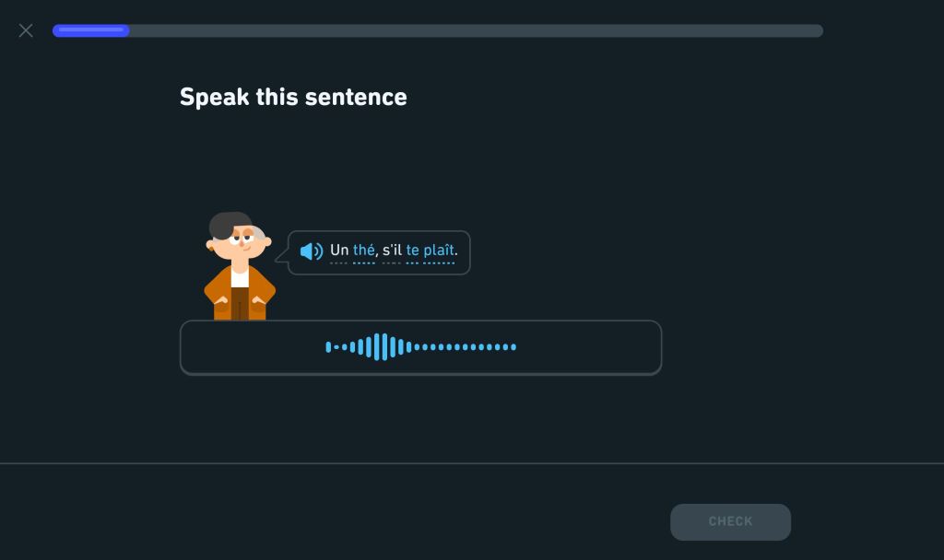This screenshot has width=944, height=560.
Task: Click the tall center bars of the waveform
Action: click(x=380, y=347)
